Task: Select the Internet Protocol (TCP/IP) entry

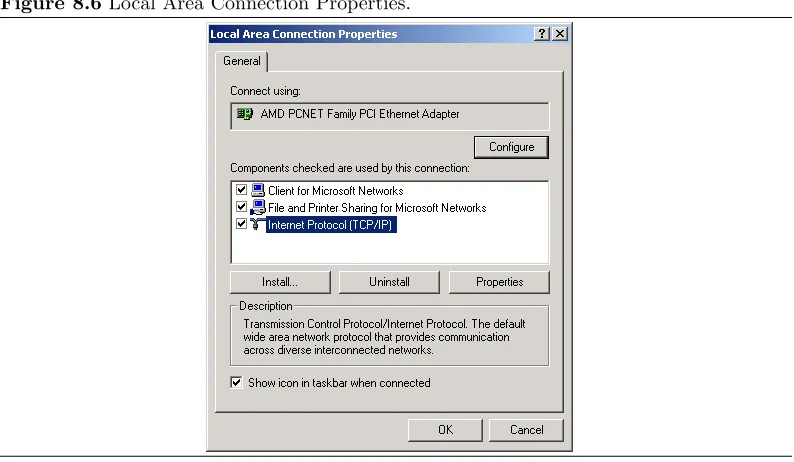Action: click(330, 225)
